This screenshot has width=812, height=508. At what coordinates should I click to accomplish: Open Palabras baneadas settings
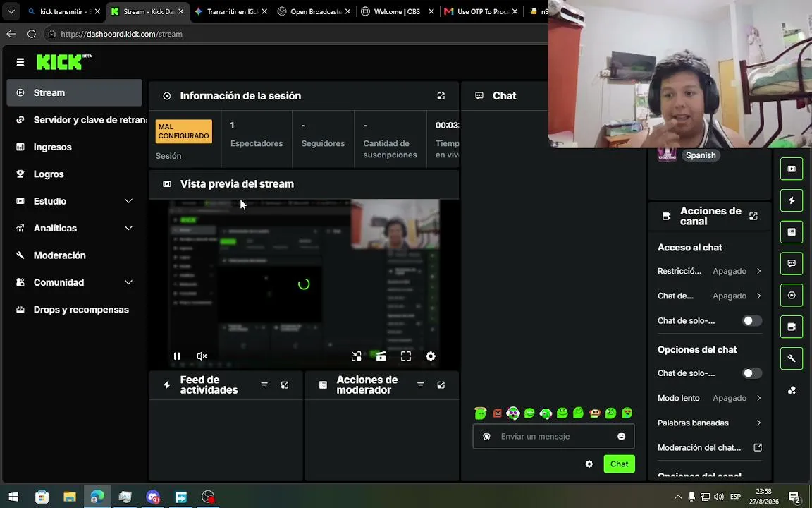[710, 423]
